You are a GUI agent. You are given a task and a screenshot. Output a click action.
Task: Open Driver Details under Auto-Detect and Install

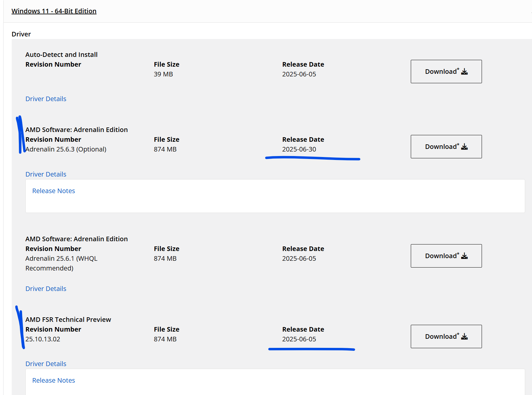46,99
